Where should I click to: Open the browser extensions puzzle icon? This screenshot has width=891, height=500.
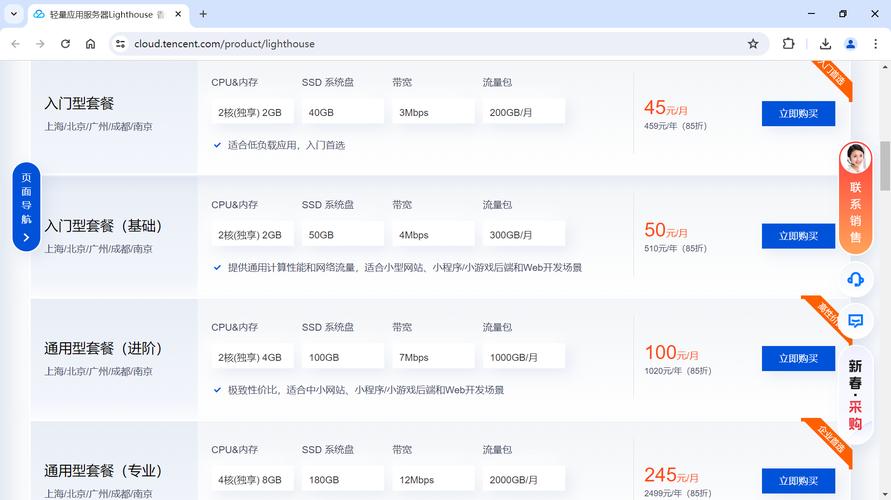pos(789,44)
